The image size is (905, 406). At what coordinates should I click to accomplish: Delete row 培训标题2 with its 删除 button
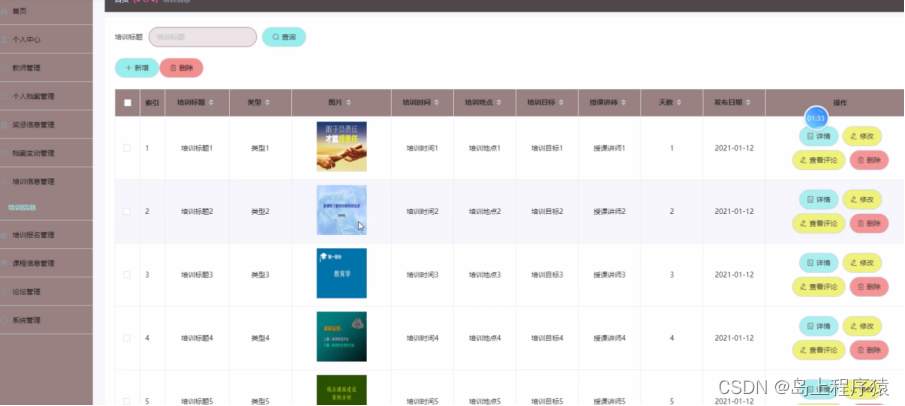(x=869, y=224)
